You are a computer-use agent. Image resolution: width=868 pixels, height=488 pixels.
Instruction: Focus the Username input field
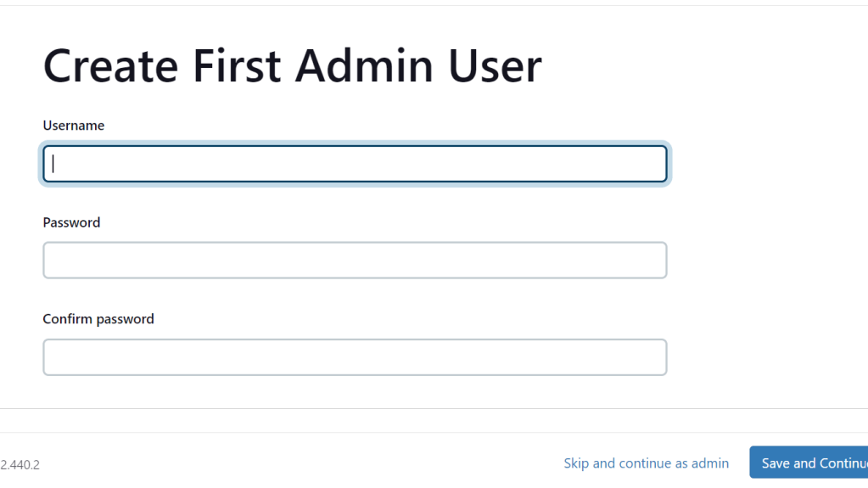point(355,164)
